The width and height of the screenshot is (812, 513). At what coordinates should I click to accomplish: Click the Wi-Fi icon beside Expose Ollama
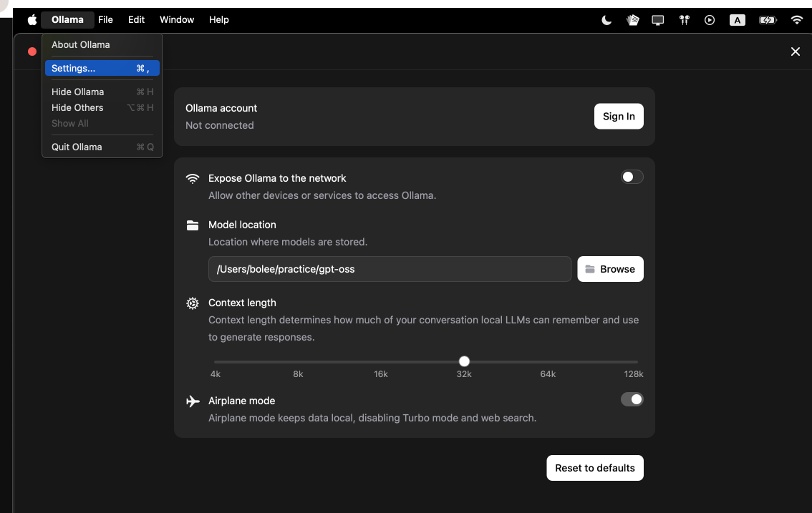point(193,179)
